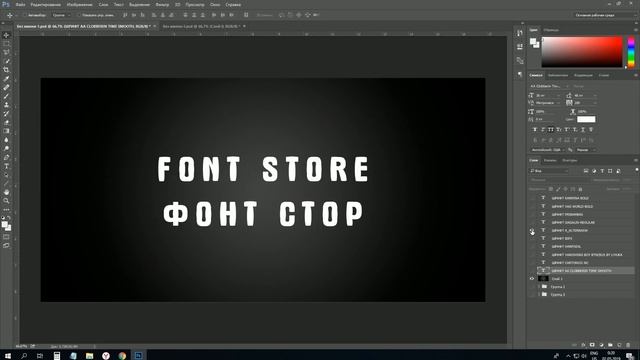Select the History Brush tool
Viewport: 640px width, 360px height.
pyautogui.click(x=6, y=114)
